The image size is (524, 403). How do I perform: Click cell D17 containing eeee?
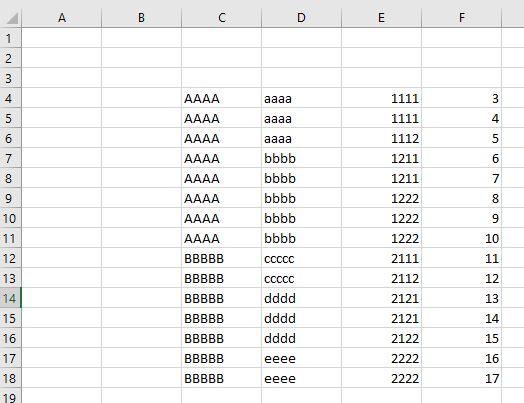pos(301,358)
